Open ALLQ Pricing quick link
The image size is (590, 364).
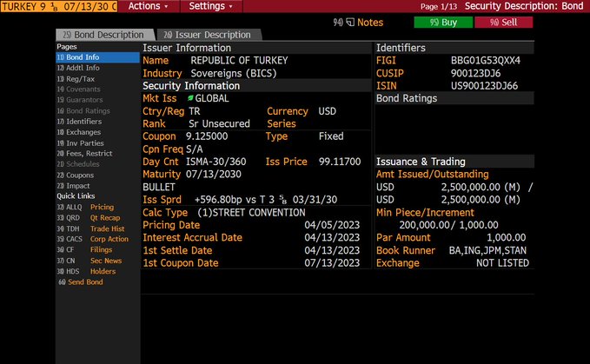(x=85, y=208)
